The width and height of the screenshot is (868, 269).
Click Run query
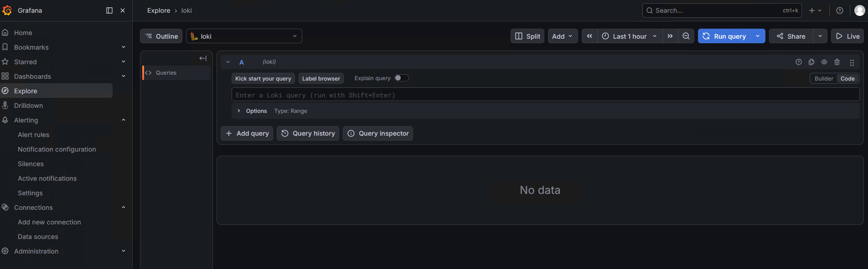pos(724,36)
